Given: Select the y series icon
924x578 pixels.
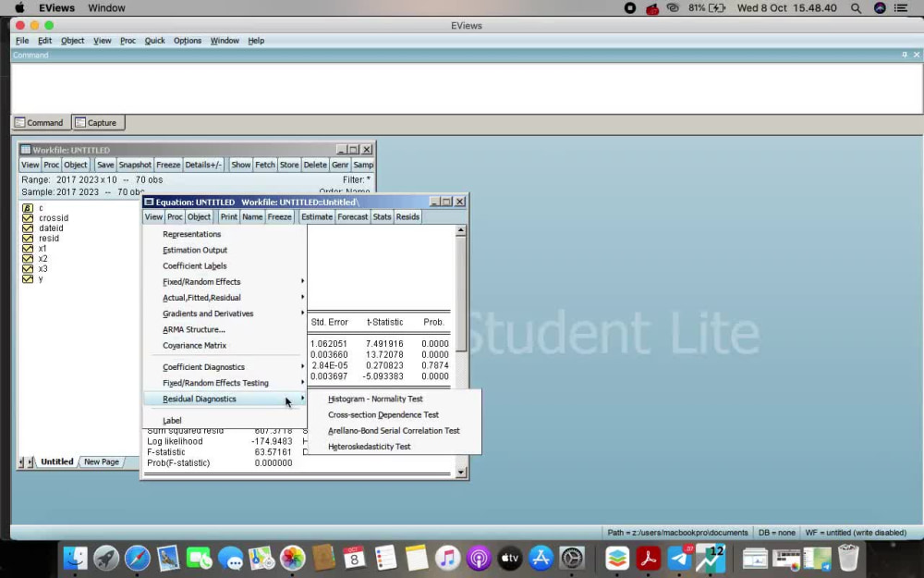Looking at the screenshot, I should pyautogui.click(x=27, y=278).
